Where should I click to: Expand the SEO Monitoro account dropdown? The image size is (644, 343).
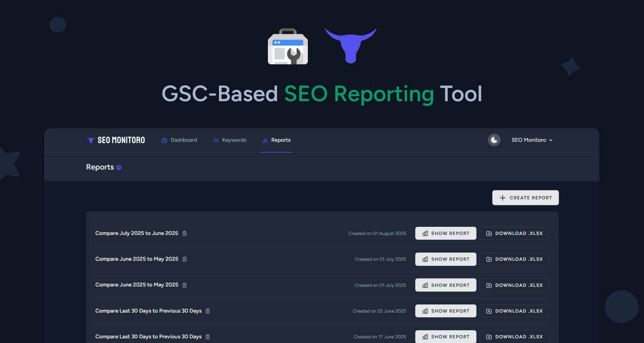532,140
